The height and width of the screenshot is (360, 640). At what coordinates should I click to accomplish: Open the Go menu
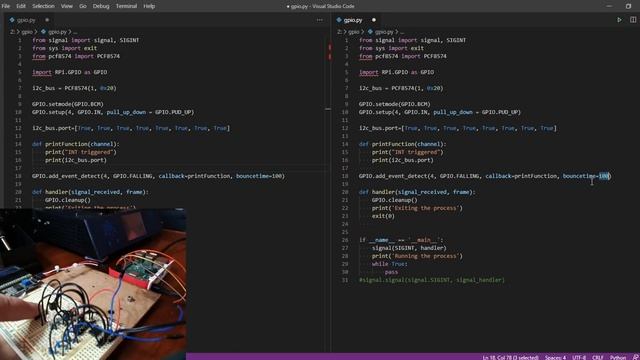pyautogui.click(x=83, y=6)
